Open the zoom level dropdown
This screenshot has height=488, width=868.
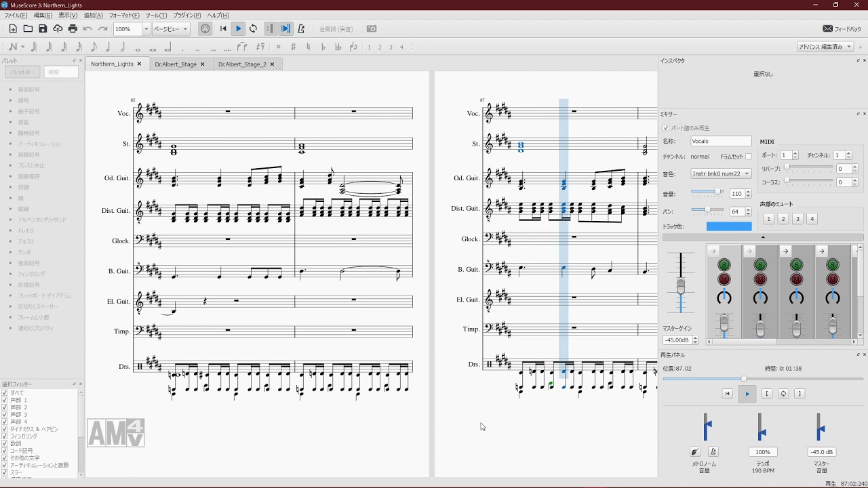click(x=146, y=29)
